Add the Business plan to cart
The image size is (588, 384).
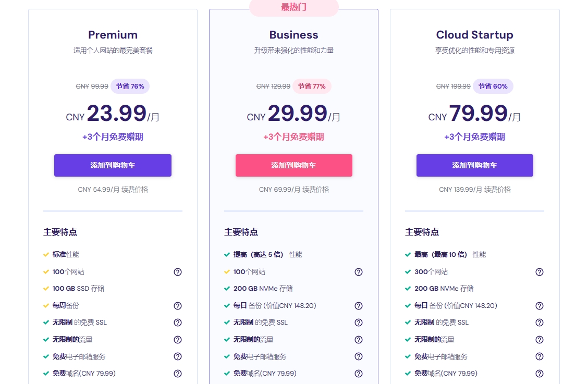pos(293,165)
